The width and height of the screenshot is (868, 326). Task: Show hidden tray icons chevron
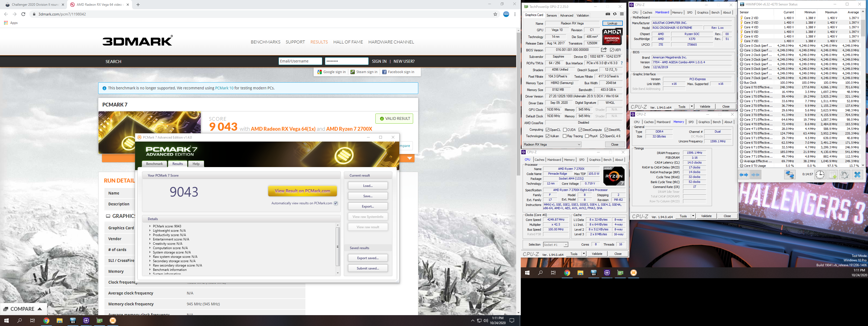[x=473, y=321]
